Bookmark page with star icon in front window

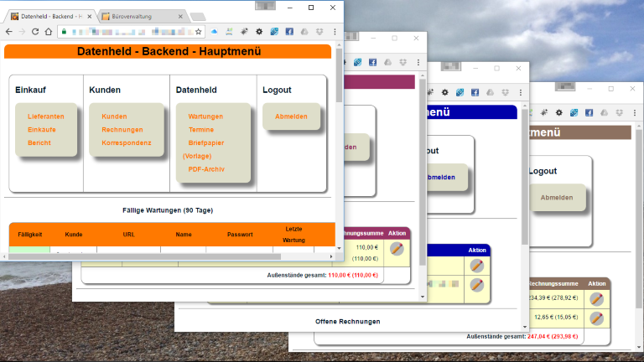[199, 31]
